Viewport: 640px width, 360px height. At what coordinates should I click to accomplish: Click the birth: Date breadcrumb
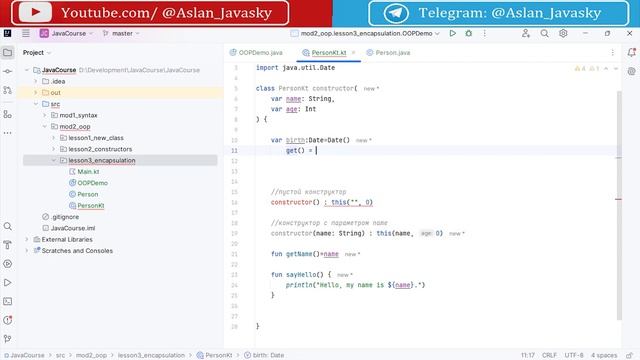pos(264,356)
